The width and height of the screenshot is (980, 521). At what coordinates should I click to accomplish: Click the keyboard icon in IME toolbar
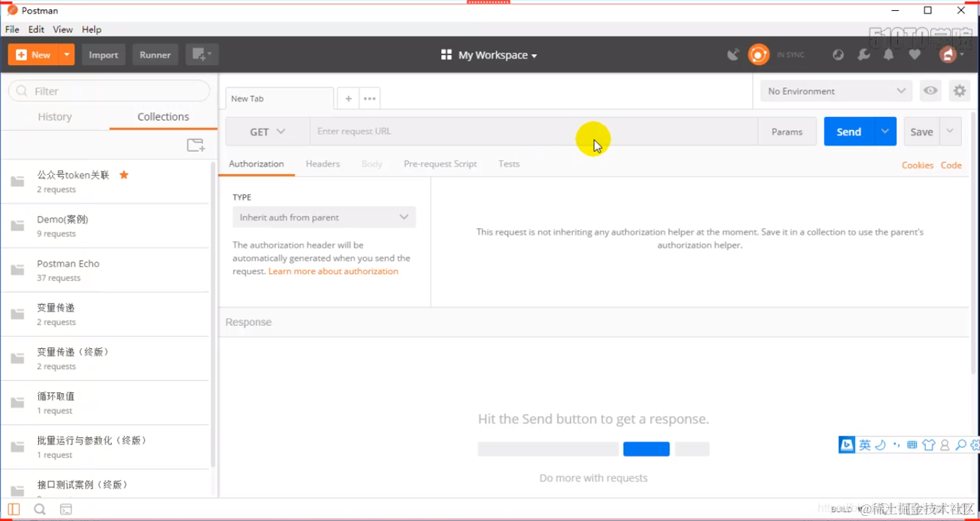[912, 445]
